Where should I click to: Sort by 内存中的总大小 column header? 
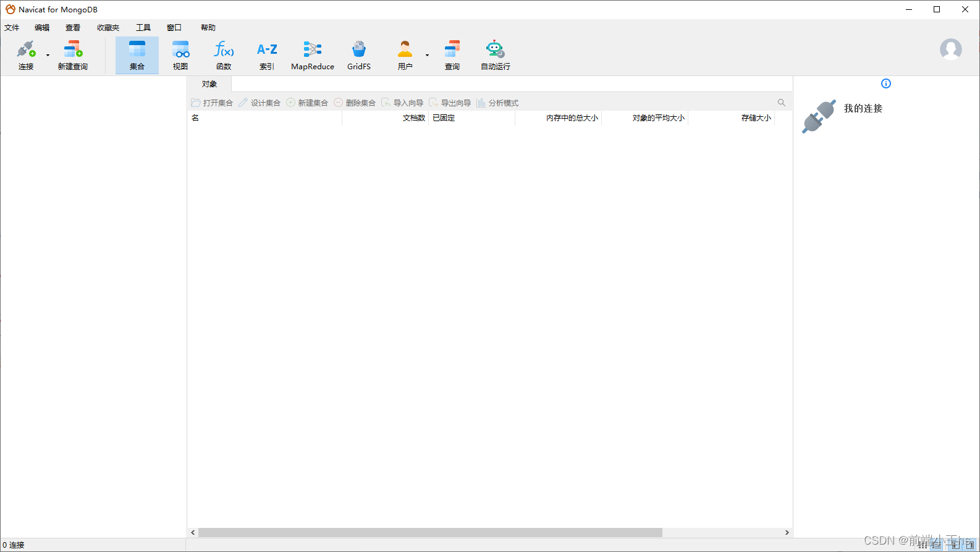(x=558, y=118)
